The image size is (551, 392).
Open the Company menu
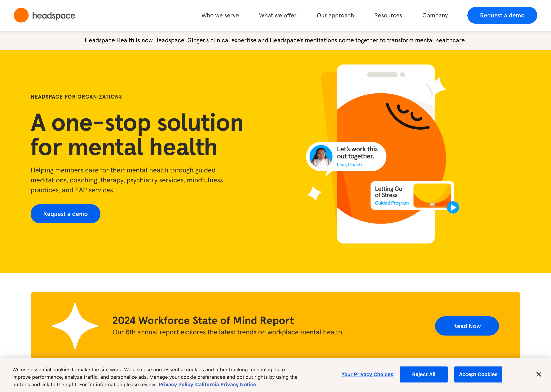coord(435,16)
